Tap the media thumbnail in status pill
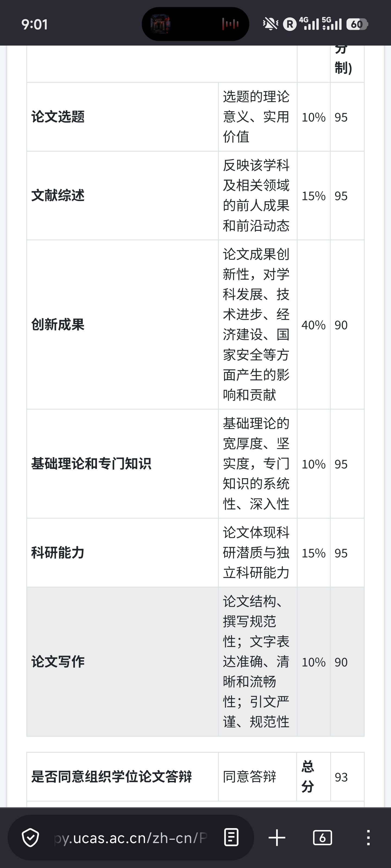391x868 pixels. (x=160, y=24)
